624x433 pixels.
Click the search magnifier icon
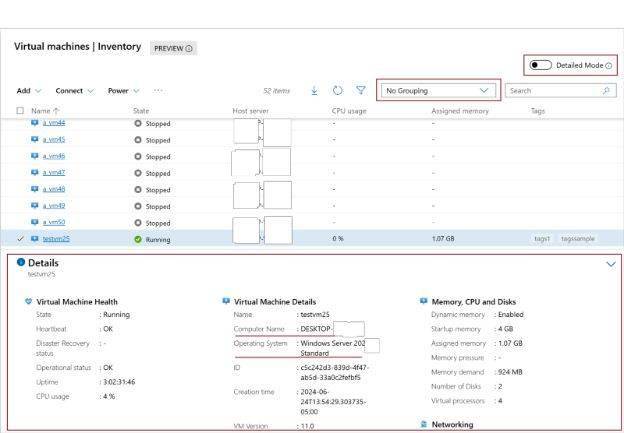click(x=606, y=91)
